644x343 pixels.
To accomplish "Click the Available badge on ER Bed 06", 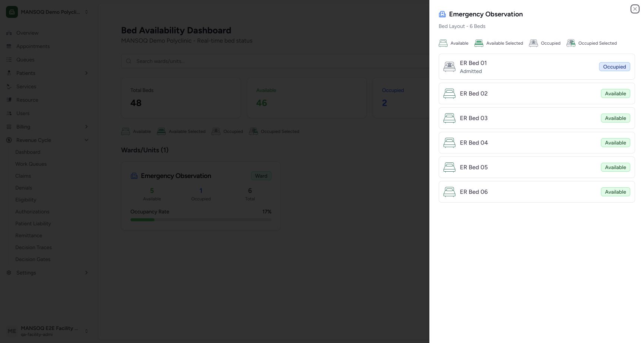I will point(615,192).
